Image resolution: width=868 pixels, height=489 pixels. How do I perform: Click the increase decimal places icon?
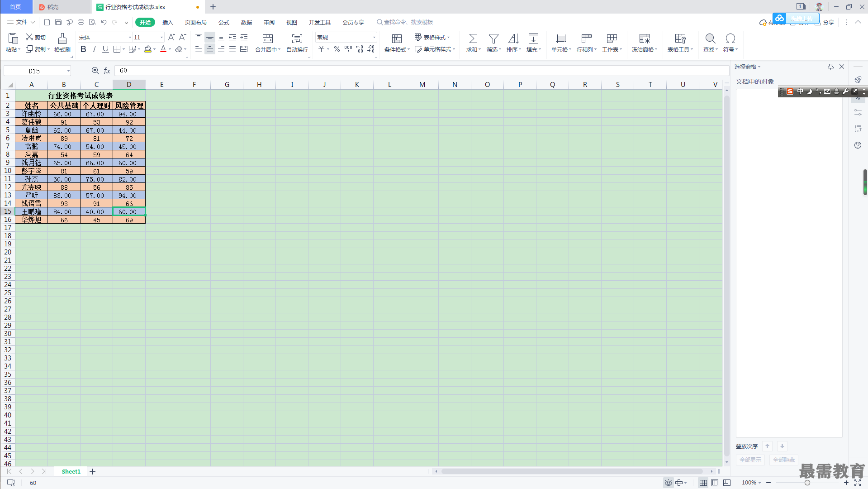click(x=360, y=49)
